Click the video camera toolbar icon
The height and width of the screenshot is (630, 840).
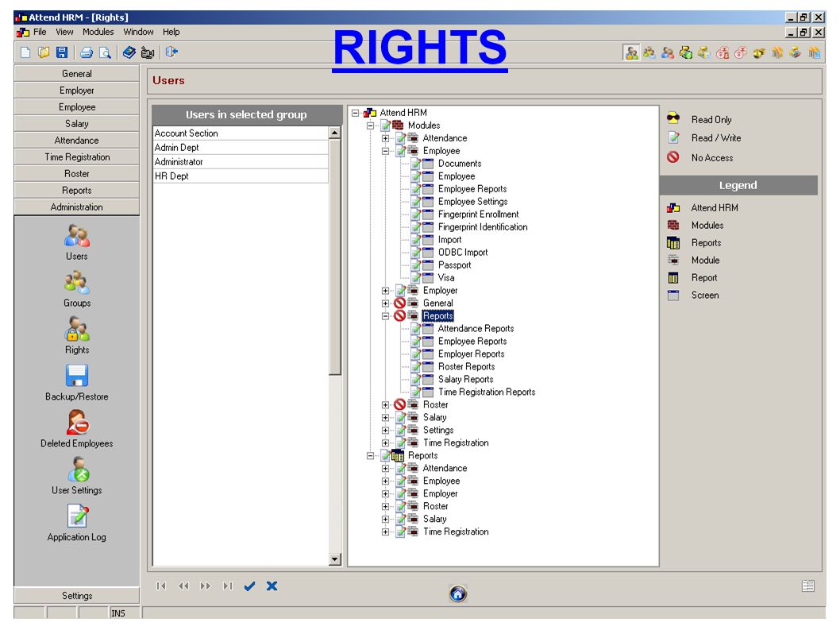[x=148, y=52]
